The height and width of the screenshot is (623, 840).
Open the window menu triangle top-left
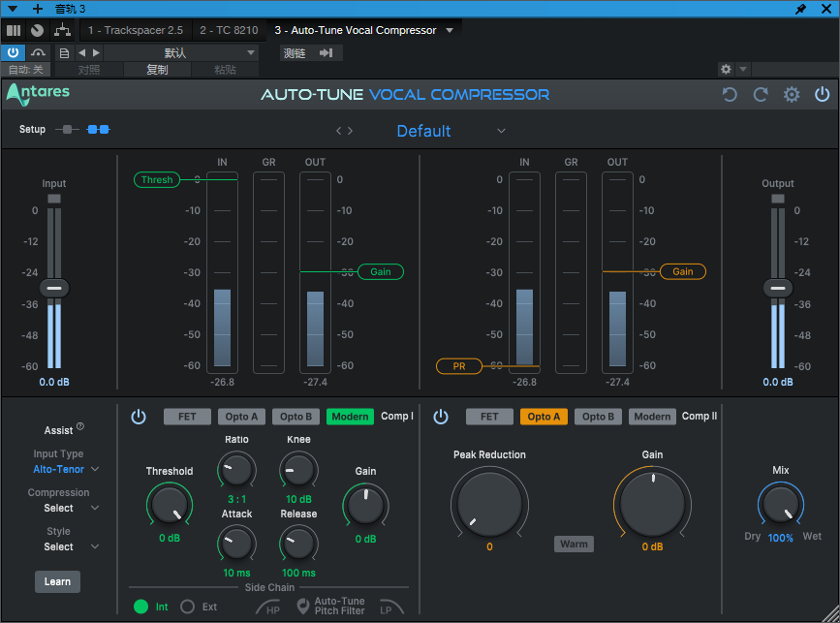(x=13, y=9)
